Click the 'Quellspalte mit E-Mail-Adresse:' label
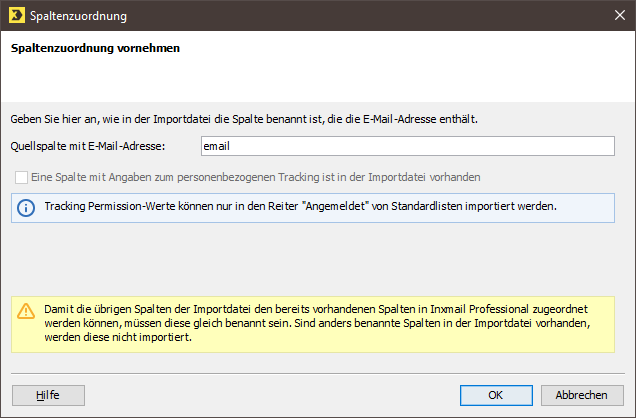 [x=88, y=146]
